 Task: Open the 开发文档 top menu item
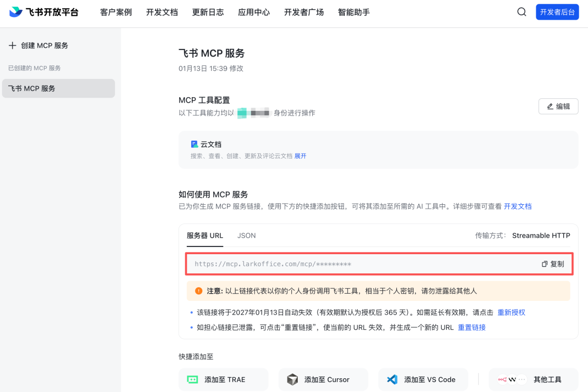[162, 12]
